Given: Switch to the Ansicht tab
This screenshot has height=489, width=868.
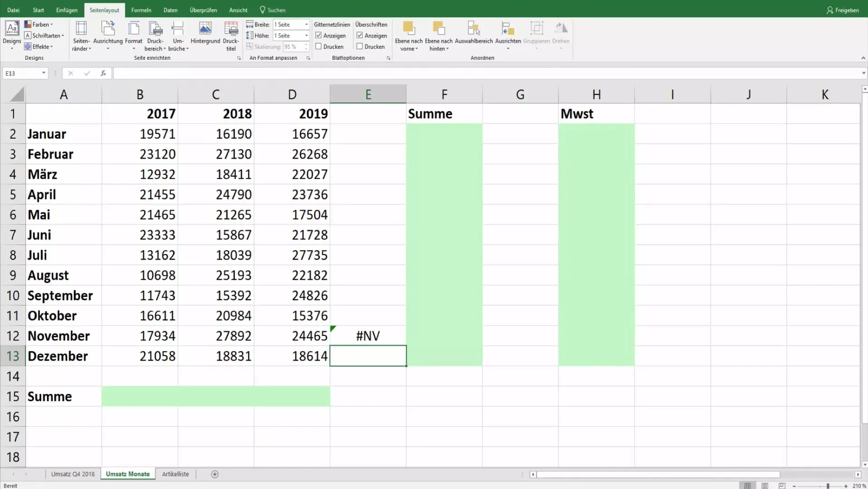Looking at the screenshot, I should 238,10.
